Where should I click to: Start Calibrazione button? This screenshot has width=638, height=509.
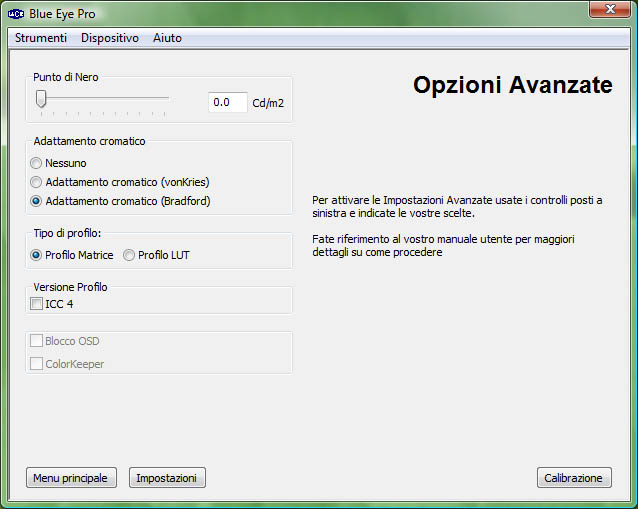pos(574,478)
